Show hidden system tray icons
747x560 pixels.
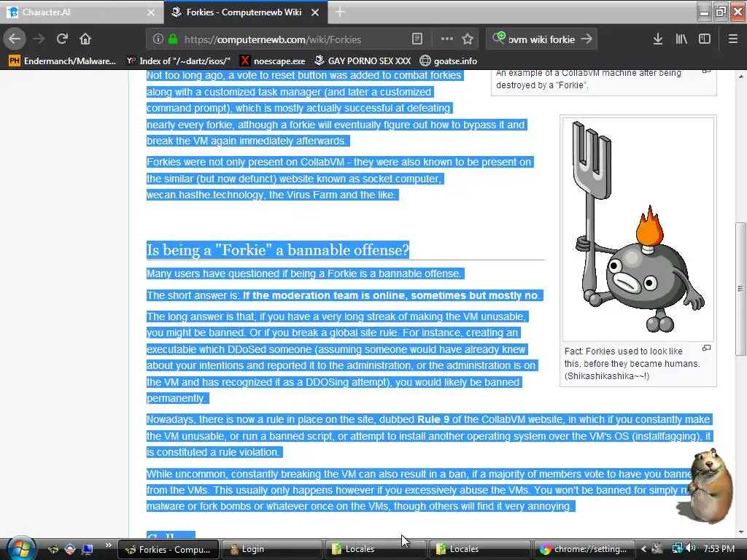[643, 549]
